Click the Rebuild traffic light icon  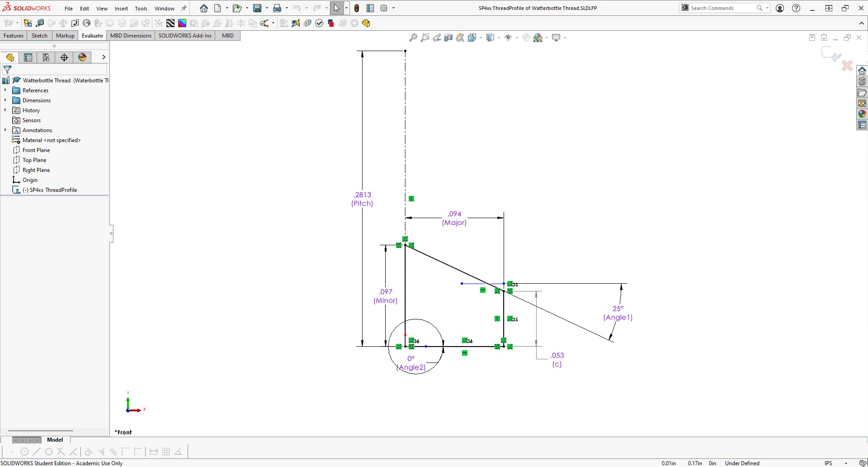click(x=357, y=8)
